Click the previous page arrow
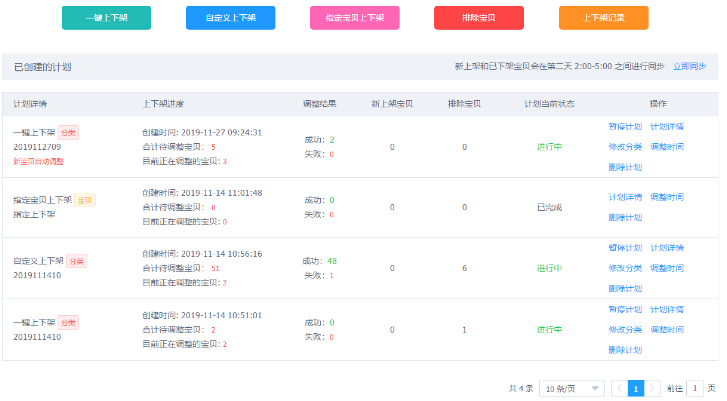This screenshot has height=401, width=727. point(619,388)
